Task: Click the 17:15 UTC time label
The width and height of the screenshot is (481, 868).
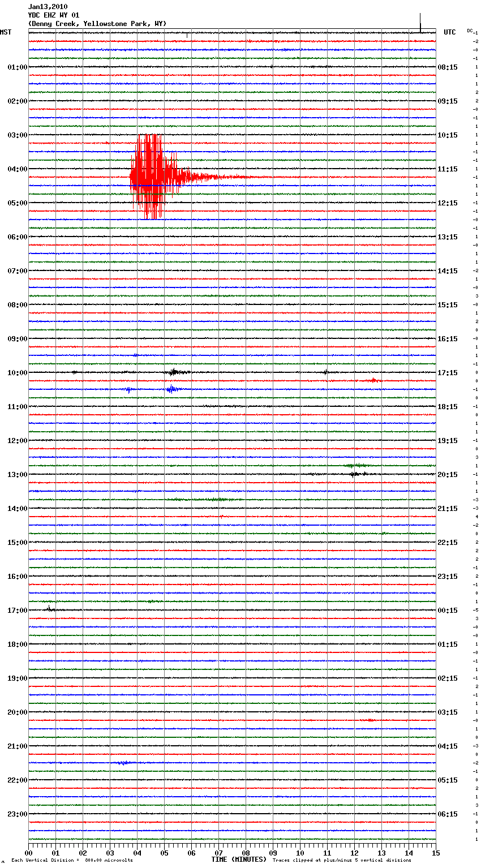Action: coord(448,373)
